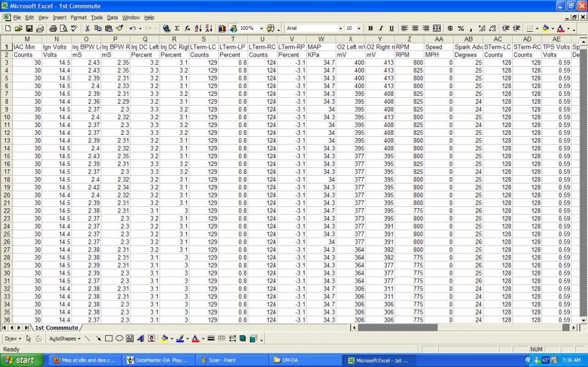
Task: Switch to DataMaster-DA taskbar button
Action: coord(156,360)
